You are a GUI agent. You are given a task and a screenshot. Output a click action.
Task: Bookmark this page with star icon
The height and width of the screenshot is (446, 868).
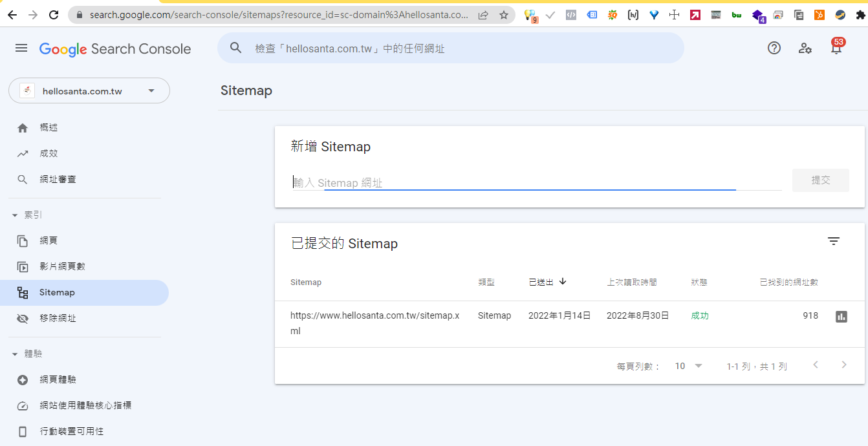tap(504, 15)
